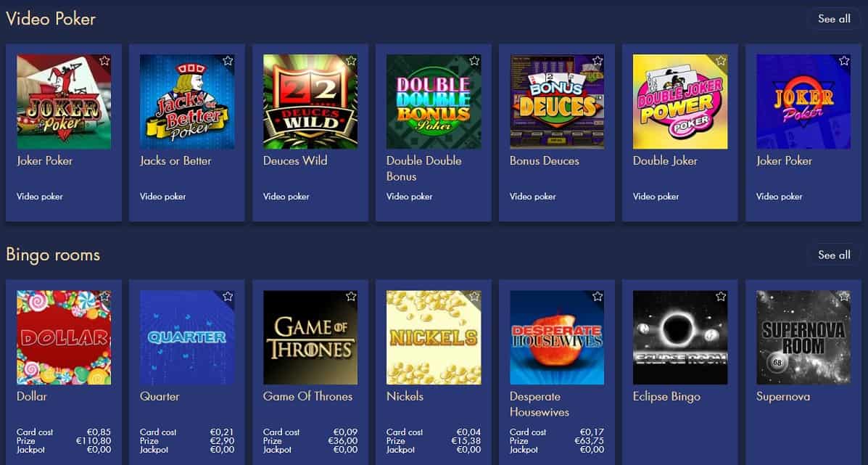Favorite the Eclipse Bingo room
The image size is (868, 465).
pyautogui.click(x=721, y=297)
